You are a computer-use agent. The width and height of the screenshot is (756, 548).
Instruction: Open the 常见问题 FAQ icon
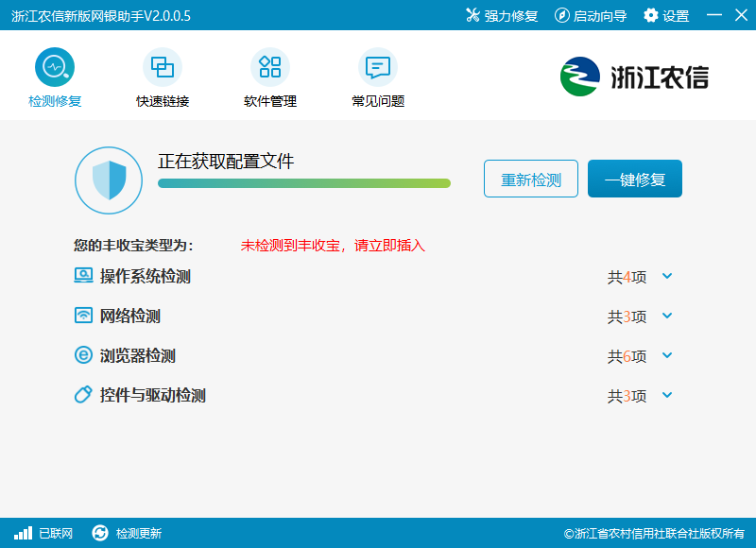pyautogui.click(x=378, y=67)
